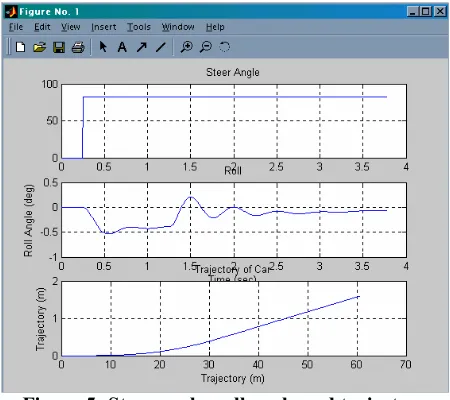Click the 'Steer Angle' plot title
The height and width of the screenshot is (400, 450).
233,72
